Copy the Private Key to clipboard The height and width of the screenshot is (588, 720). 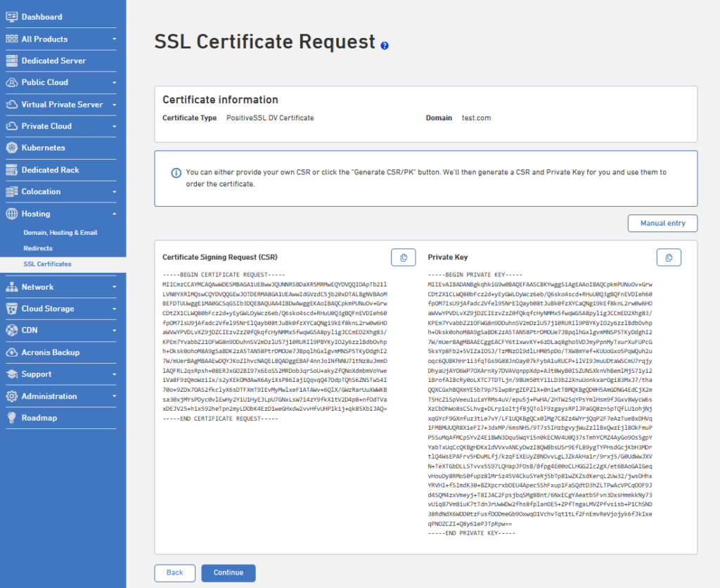[669, 257]
